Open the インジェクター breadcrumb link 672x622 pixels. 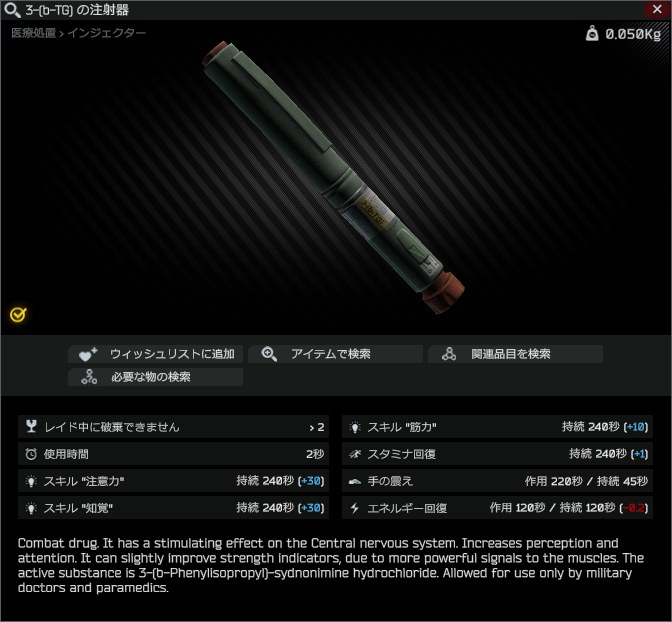tap(107, 33)
